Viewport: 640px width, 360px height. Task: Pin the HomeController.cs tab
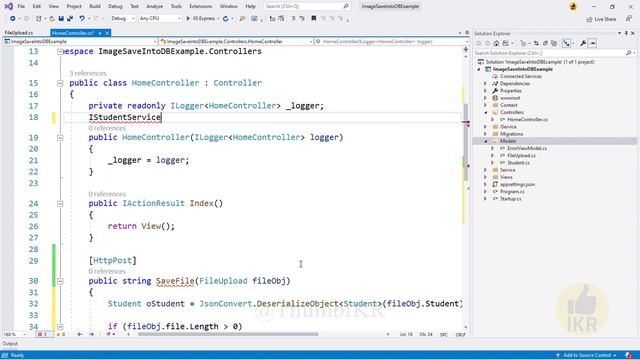pyautogui.click(x=100, y=33)
